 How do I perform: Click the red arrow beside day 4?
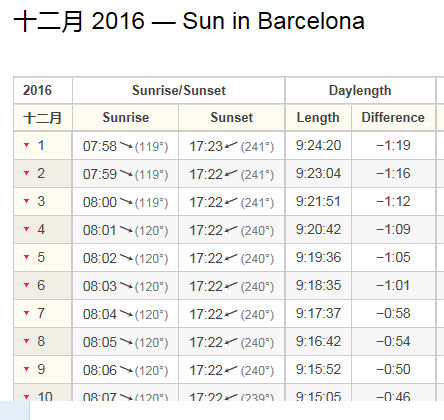(x=27, y=229)
